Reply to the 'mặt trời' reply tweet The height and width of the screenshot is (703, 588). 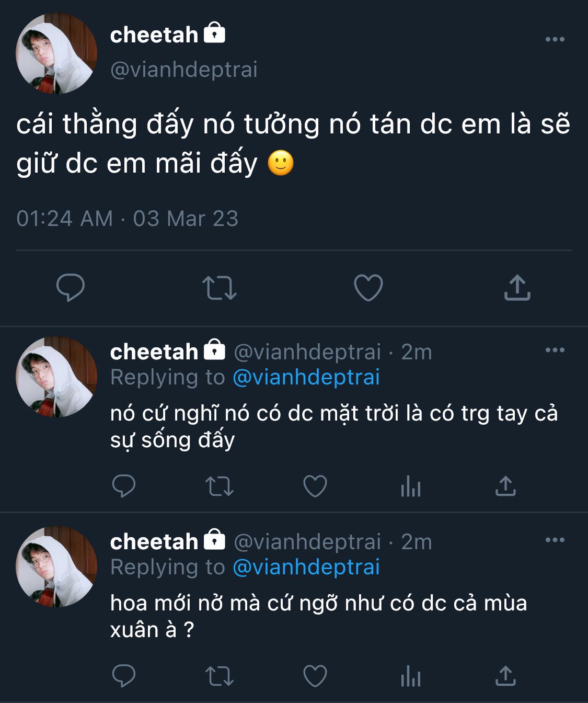tap(124, 486)
